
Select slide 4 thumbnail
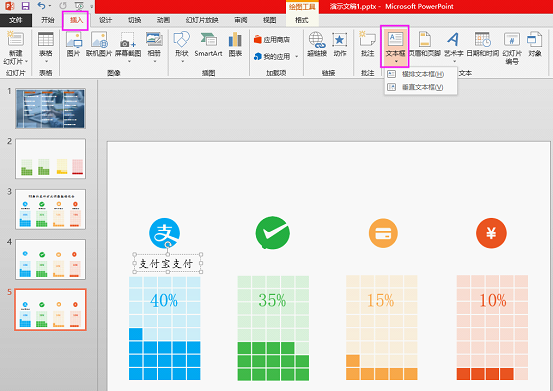(x=50, y=259)
